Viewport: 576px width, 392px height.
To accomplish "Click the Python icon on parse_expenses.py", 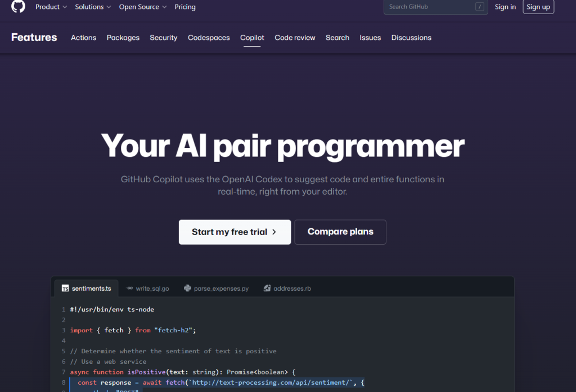I will (x=187, y=288).
